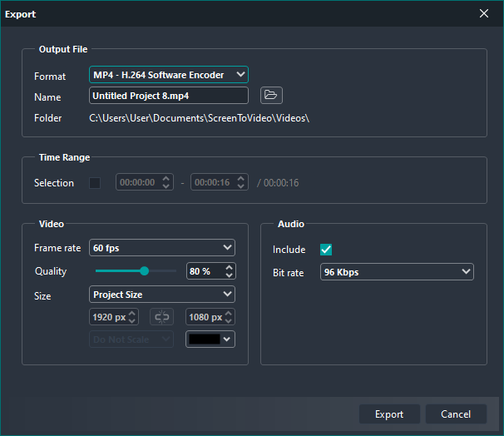Decrease the Quality percentage with down arrow
504x436 pixels.
pyautogui.click(x=230, y=275)
